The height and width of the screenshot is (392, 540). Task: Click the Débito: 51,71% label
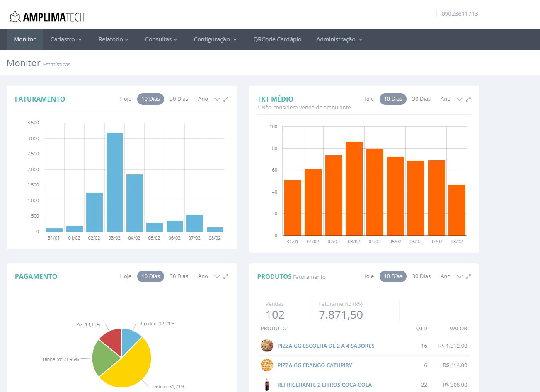pyautogui.click(x=168, y=387)
